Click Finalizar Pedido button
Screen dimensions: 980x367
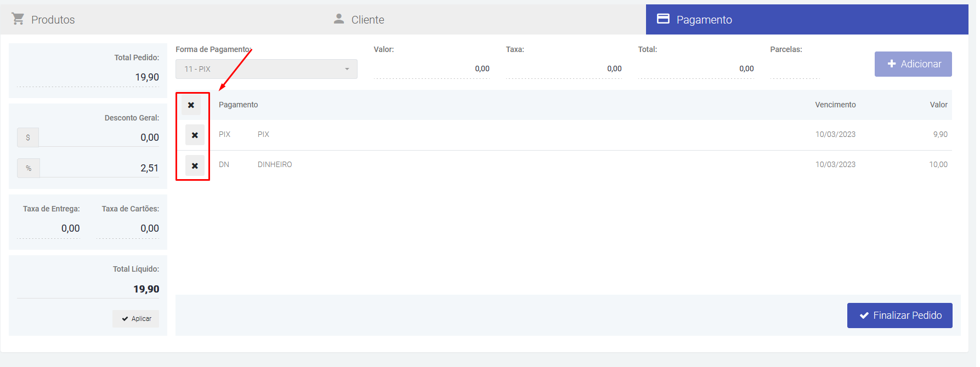[899, 316]
